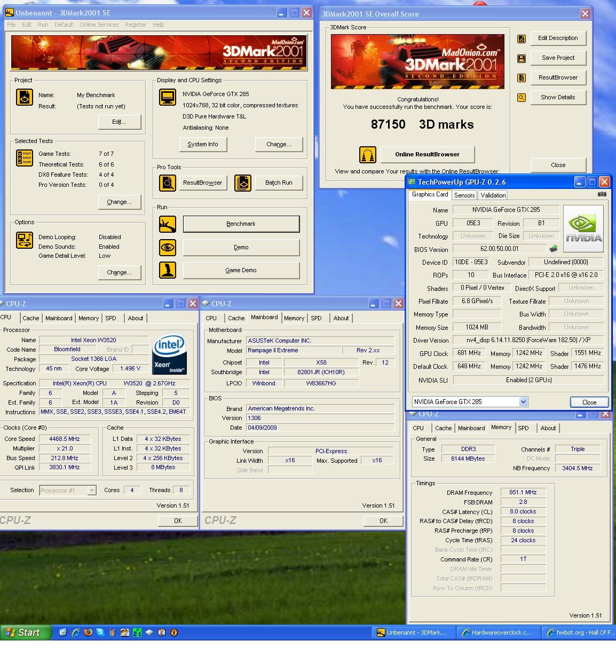616x672 pixels.
Task: Click the Benchmark button
Action: tap(241, 224)
